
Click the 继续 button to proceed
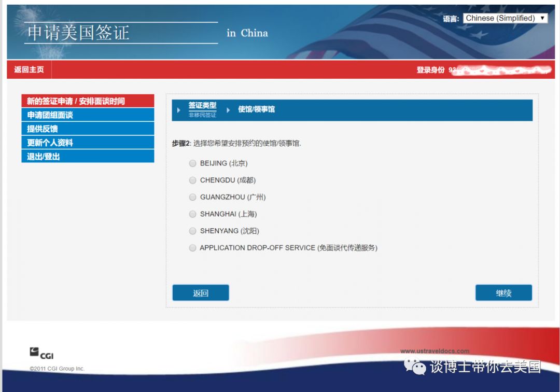coord(503,292)
